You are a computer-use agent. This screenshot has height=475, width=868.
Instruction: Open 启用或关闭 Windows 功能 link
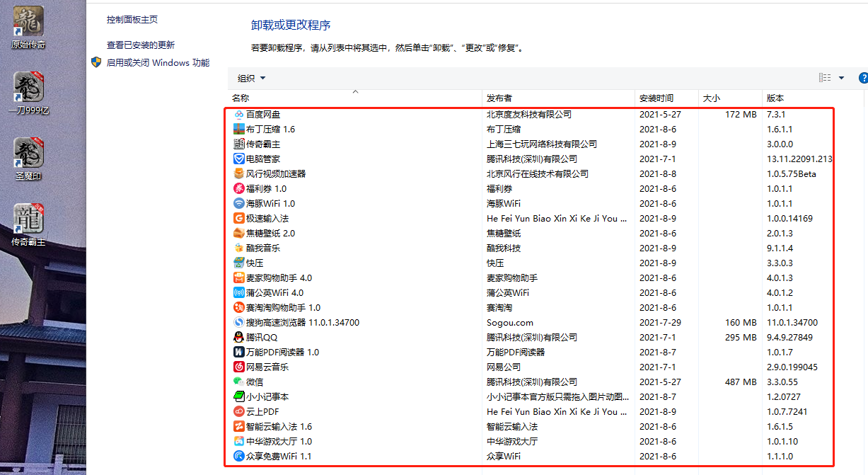pyautogui.click(x=158, y=63)
